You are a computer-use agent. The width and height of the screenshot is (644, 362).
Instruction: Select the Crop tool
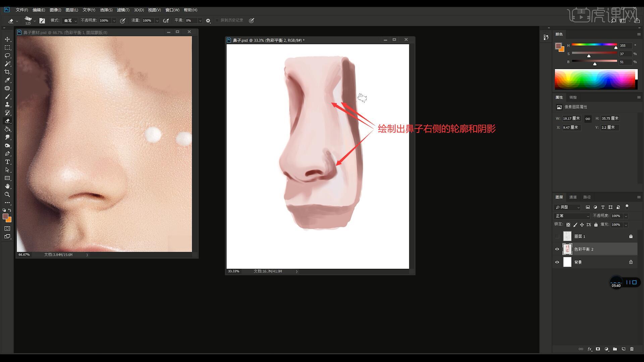pyautogui.click(x=7, y=72)
